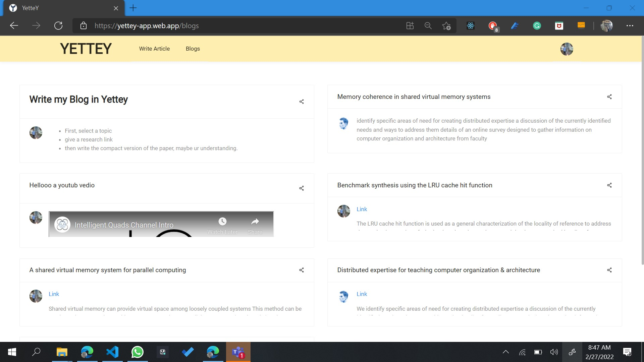
Task: Click the address bar URL field
Action: 235,26
